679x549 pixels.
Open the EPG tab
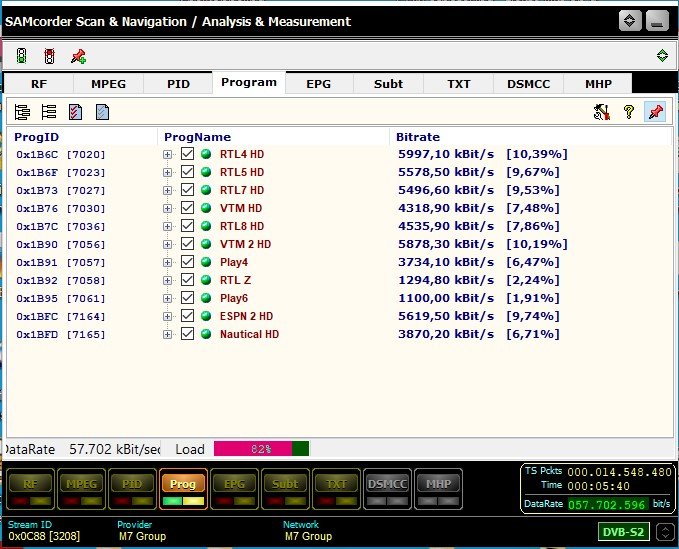[x=318, y=84]
